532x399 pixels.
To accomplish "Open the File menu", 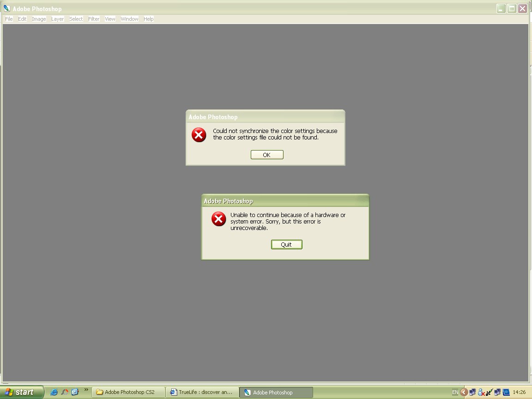I will [x=9, y=19].
